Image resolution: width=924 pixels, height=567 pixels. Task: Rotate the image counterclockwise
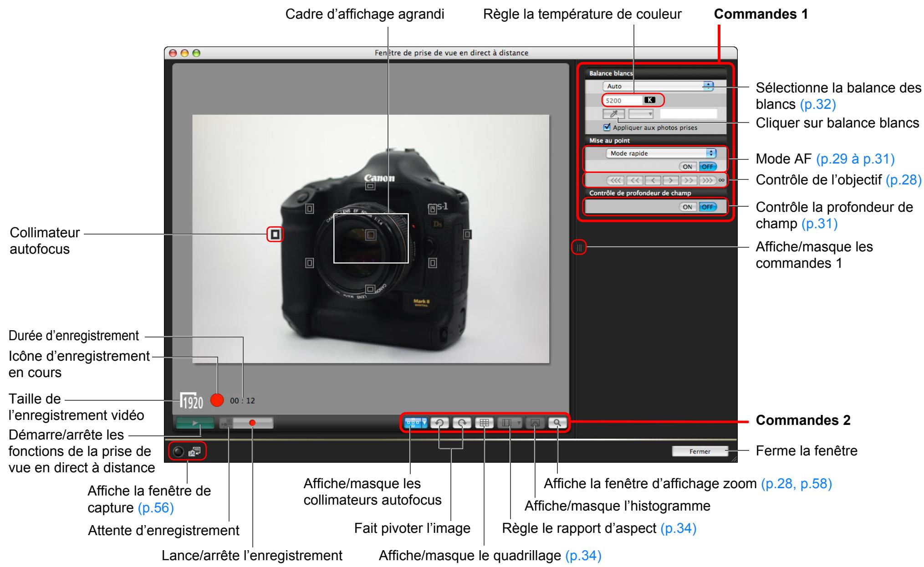[x=440, y=423]
